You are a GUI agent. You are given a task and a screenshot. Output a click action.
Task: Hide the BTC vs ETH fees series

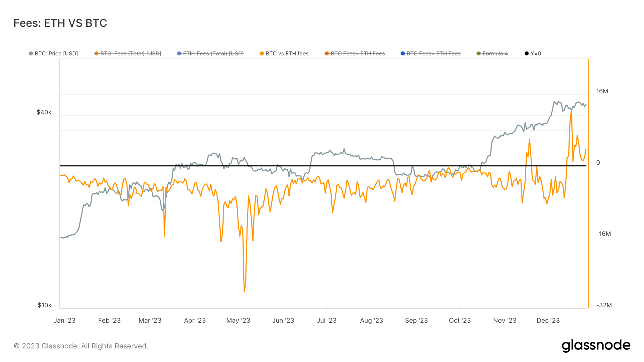[287, 53]
